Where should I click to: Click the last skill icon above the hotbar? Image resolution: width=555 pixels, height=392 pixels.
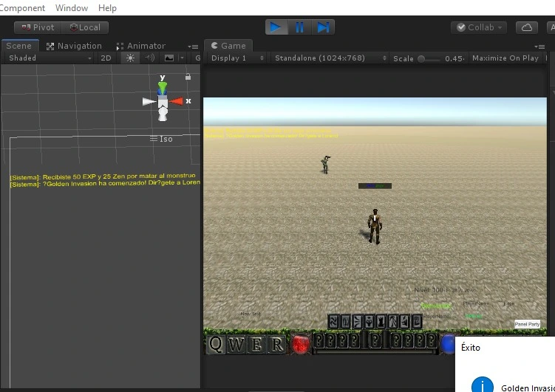pos(417,322)
